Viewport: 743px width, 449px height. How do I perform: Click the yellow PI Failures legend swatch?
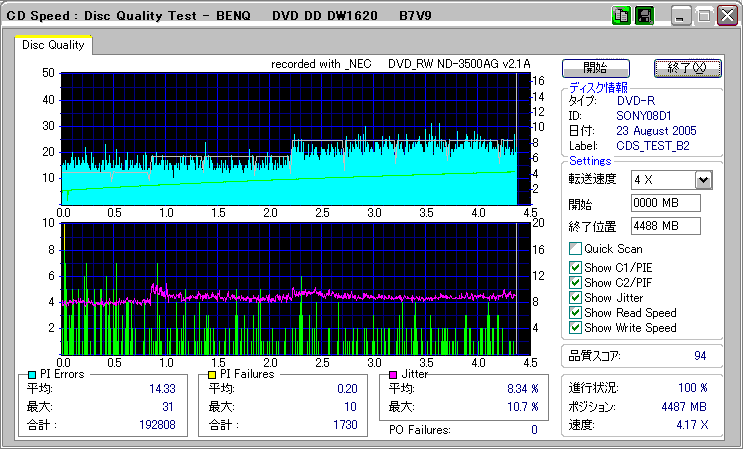coord(211,374)
